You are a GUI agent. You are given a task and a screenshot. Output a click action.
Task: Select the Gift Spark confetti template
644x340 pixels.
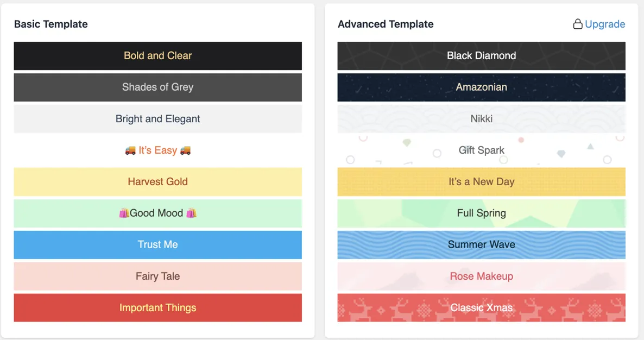(481, 150)
